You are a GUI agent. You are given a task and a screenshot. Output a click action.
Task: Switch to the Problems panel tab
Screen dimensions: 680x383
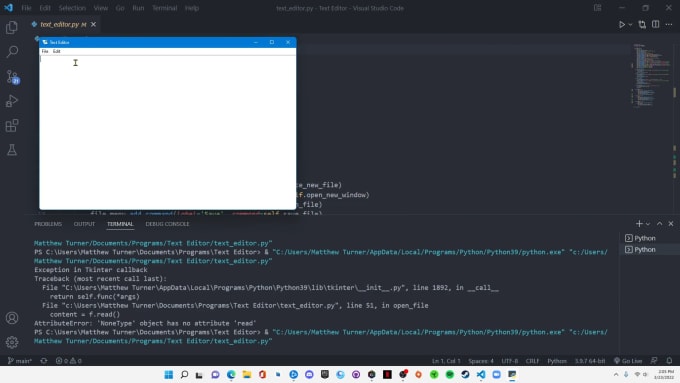[x=48, y=224]
